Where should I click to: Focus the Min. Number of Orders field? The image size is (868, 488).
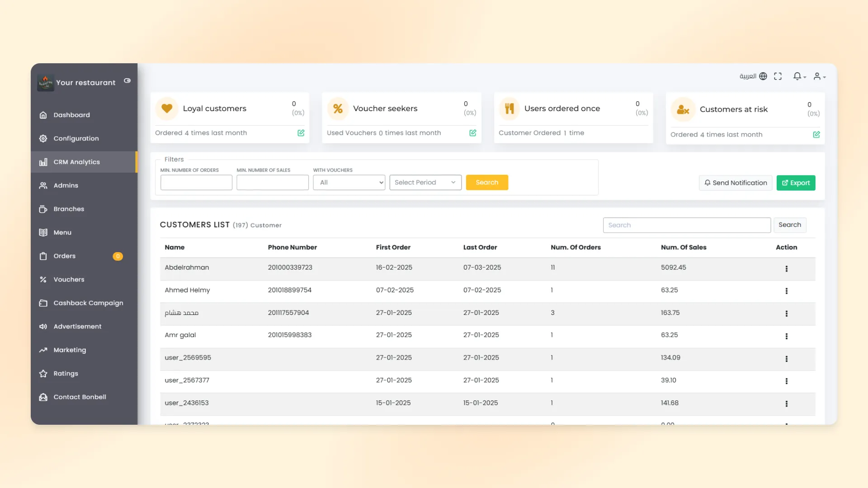tap(196, 183)
